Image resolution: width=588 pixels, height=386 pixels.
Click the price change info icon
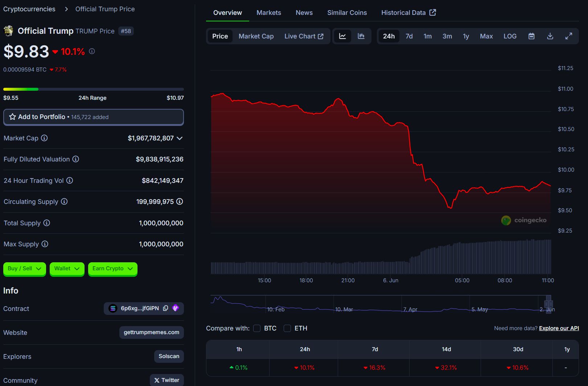[92, 51]
